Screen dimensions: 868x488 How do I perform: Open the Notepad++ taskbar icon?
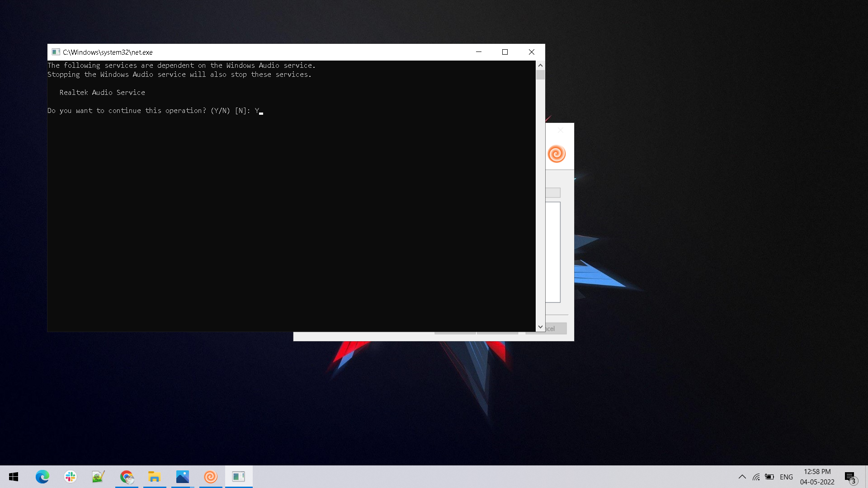pyautogui.click(x=99, y=477)
